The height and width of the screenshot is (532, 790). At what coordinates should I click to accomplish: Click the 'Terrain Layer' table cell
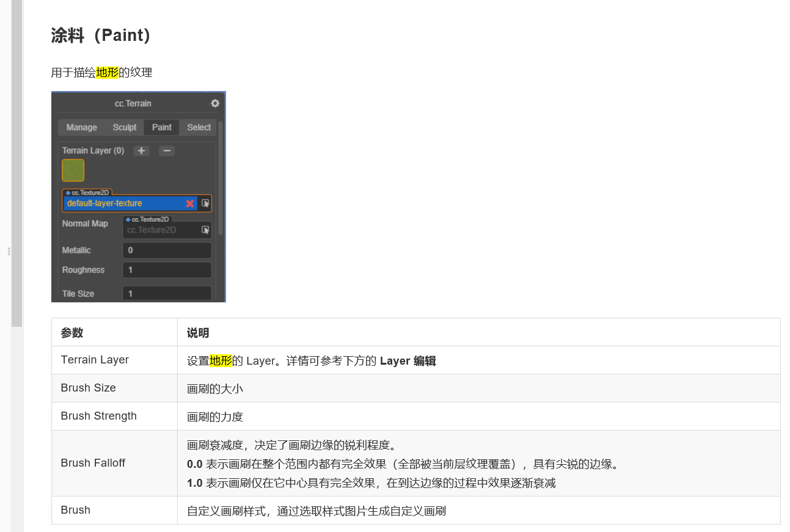pyautogui.click(x=114, y=360)
